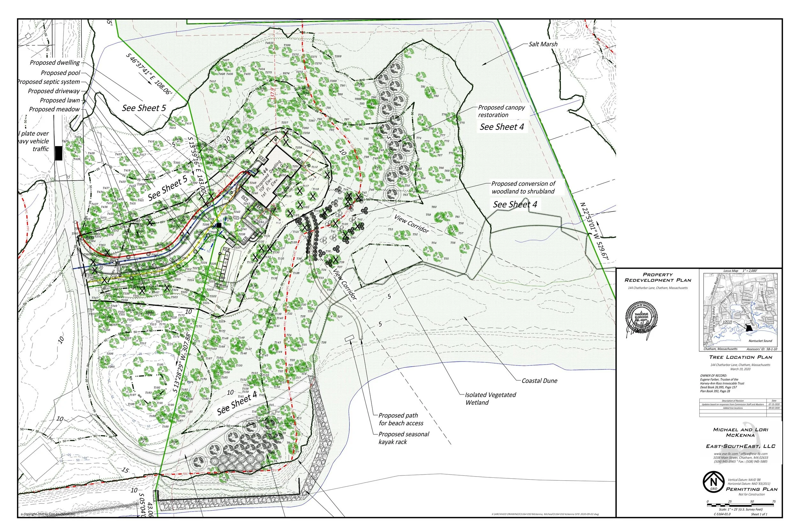Click the Property Redevelopment Plan heading

click(x=658, y=278)
